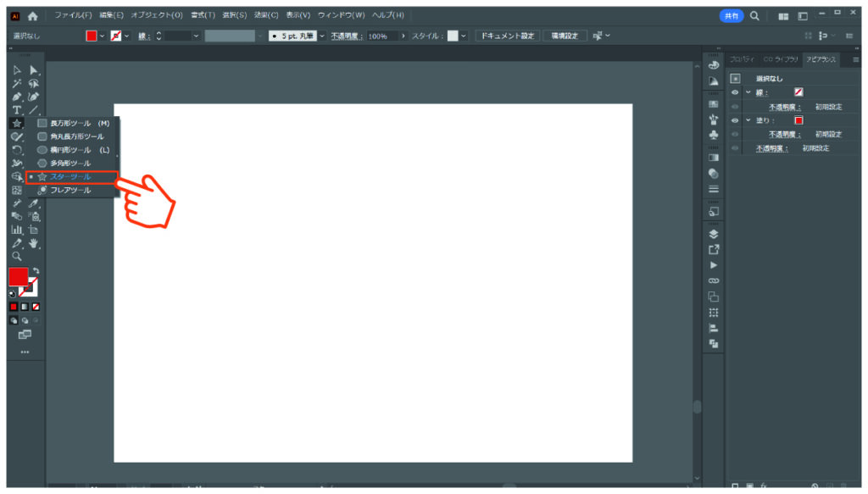The width and height of the screenshot is (868, 494).
Task: Select the Eyedropper tool
Action: click(x=34, y=203)
